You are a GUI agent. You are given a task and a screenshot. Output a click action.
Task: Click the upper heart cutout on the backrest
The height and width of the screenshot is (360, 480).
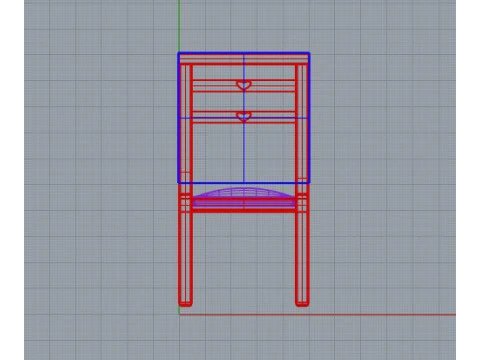244,85
